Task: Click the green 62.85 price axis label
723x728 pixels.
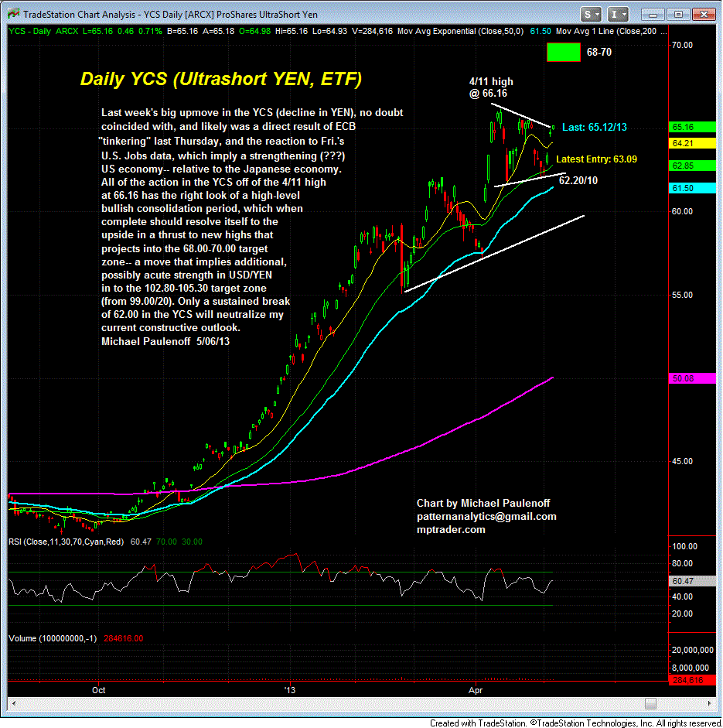Action: click(x=692, y=166)
